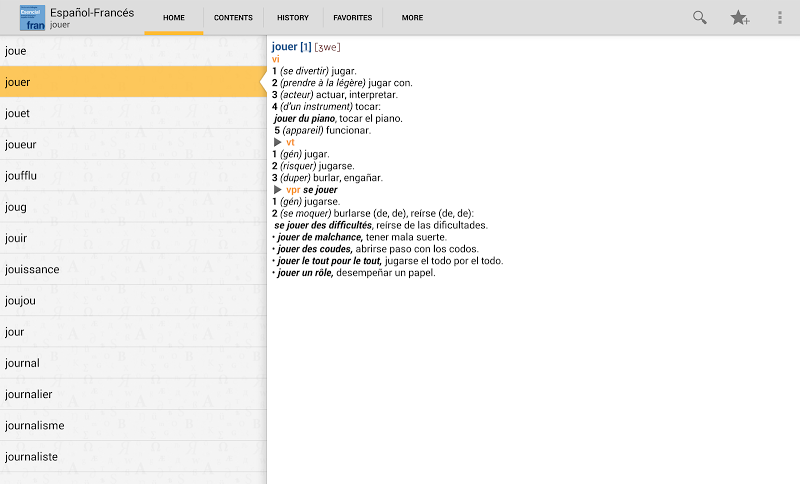Open the MORE tab
The image size is (800, 484).
412,17
